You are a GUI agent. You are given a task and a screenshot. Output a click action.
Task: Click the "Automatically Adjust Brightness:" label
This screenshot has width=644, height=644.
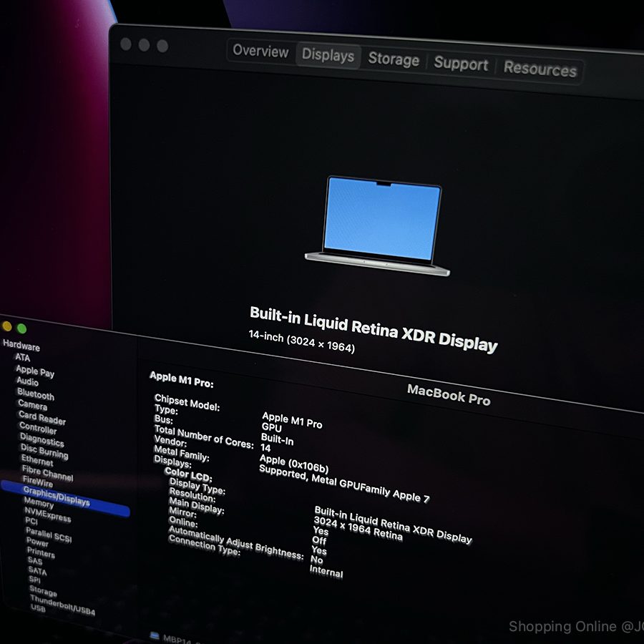(235, 543)
